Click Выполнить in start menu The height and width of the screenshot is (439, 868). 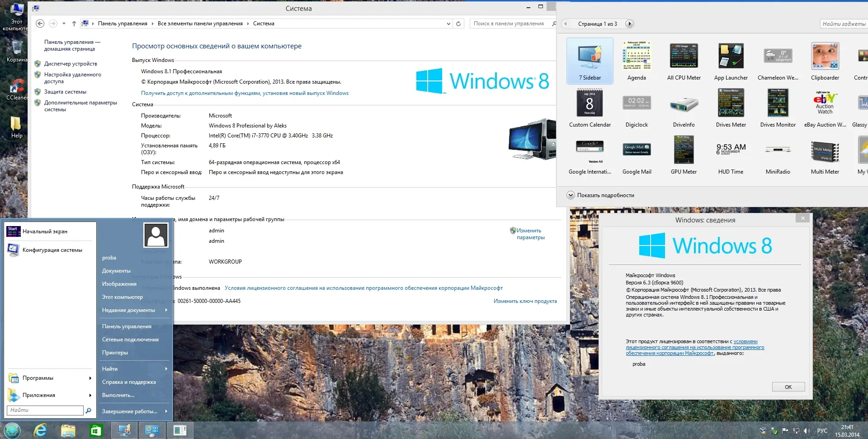coord(118,395)
